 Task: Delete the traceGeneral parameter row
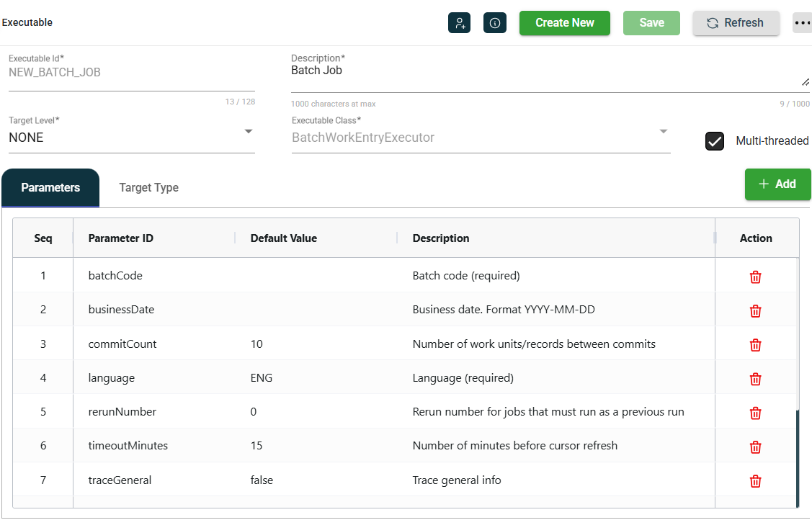click(755, 480)
